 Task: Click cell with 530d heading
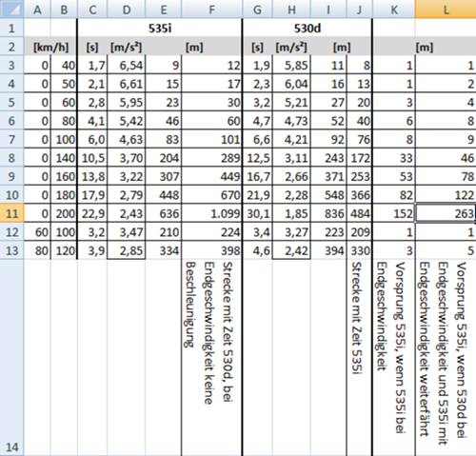[x=307, y=29]
